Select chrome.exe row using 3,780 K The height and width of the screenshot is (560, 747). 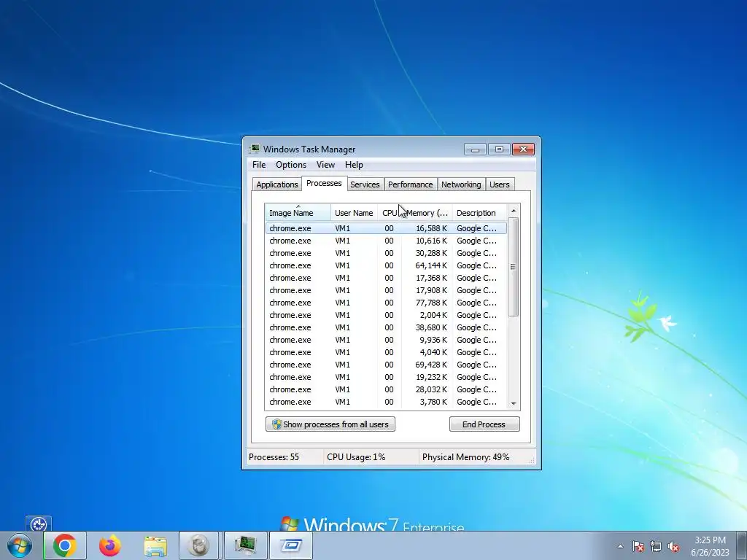[386, 402]
